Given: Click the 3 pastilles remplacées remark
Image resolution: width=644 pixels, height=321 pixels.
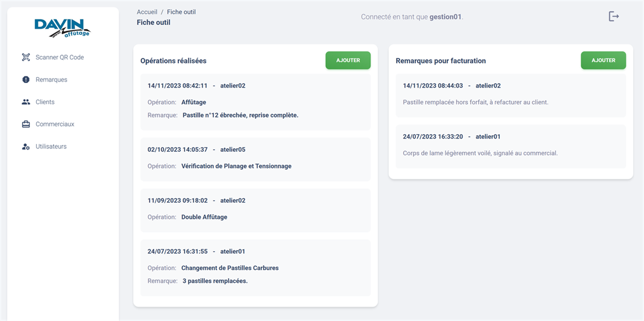Looking at the screenshot, I should 215,281.
